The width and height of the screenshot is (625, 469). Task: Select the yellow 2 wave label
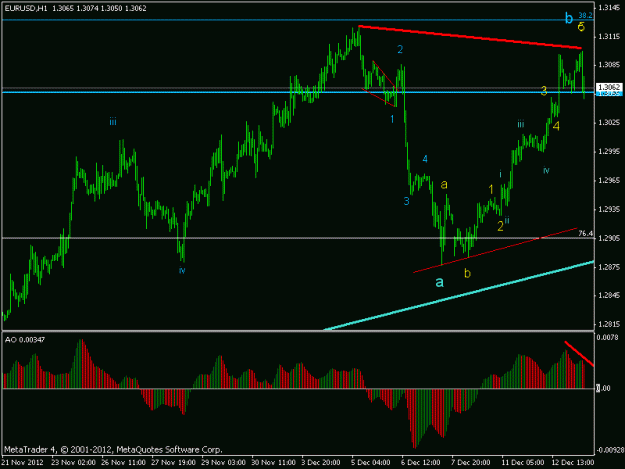click(500, 226)
